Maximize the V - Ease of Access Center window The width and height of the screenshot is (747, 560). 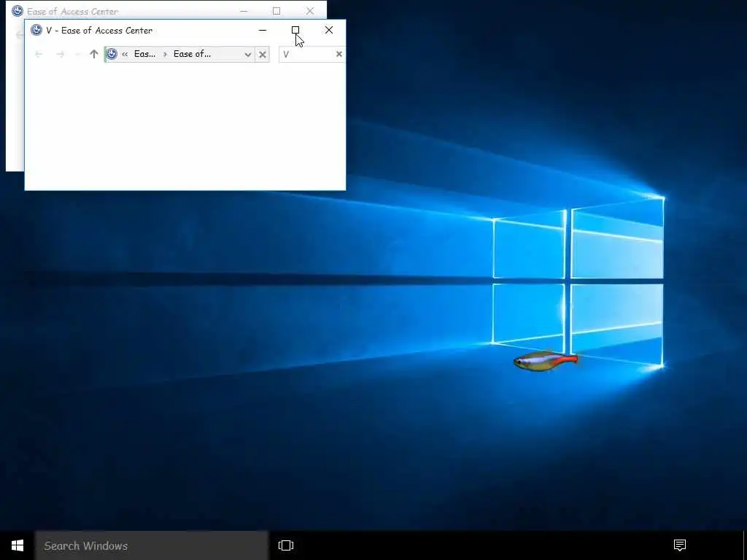click(295, 30)
